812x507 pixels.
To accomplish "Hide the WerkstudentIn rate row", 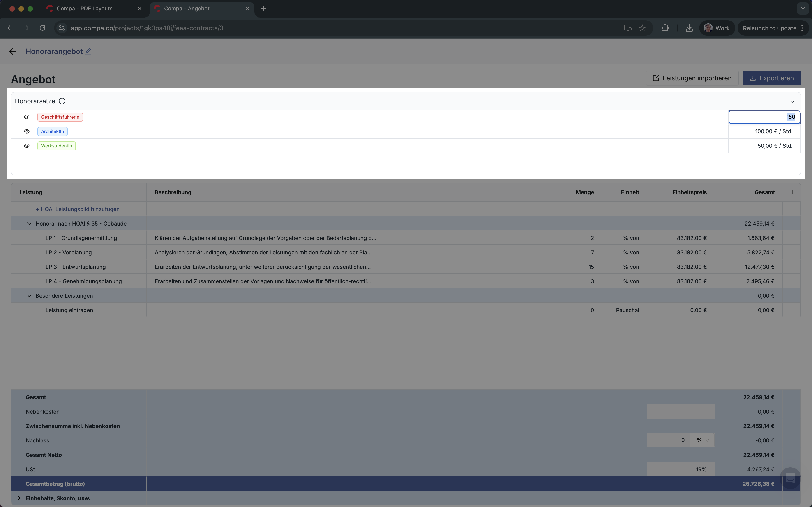I will click(x=27, y=146).
